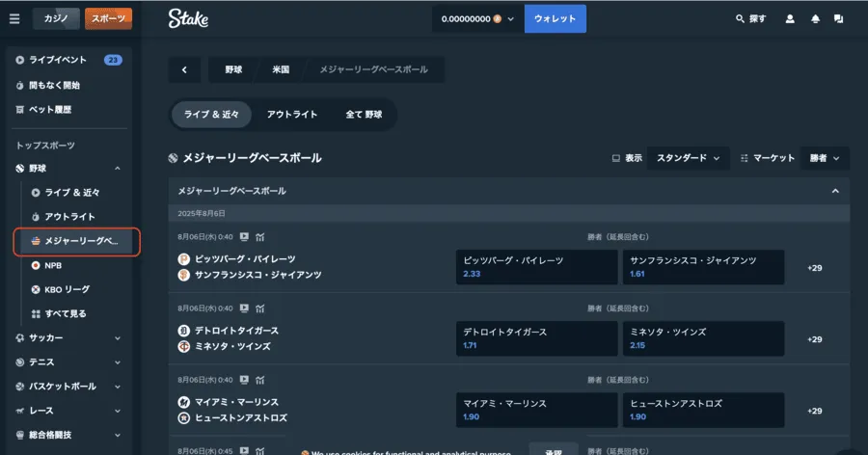This screenshot has width=868, height=455.
Task: Click the 野球 breadcrumb
Action: tap(233, 69)
